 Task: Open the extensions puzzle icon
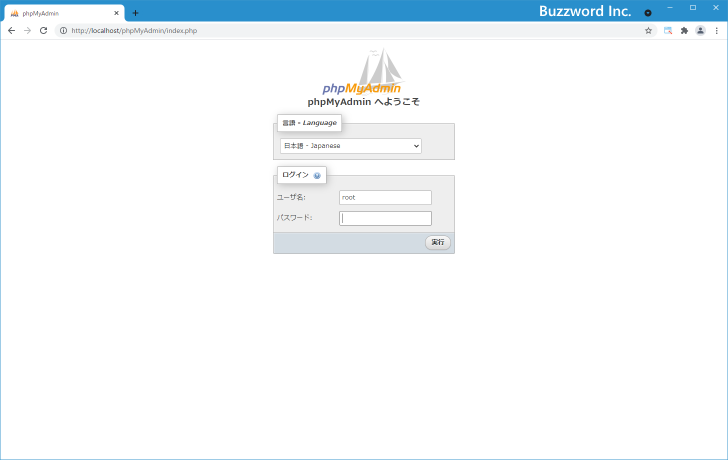pos(684,31)
